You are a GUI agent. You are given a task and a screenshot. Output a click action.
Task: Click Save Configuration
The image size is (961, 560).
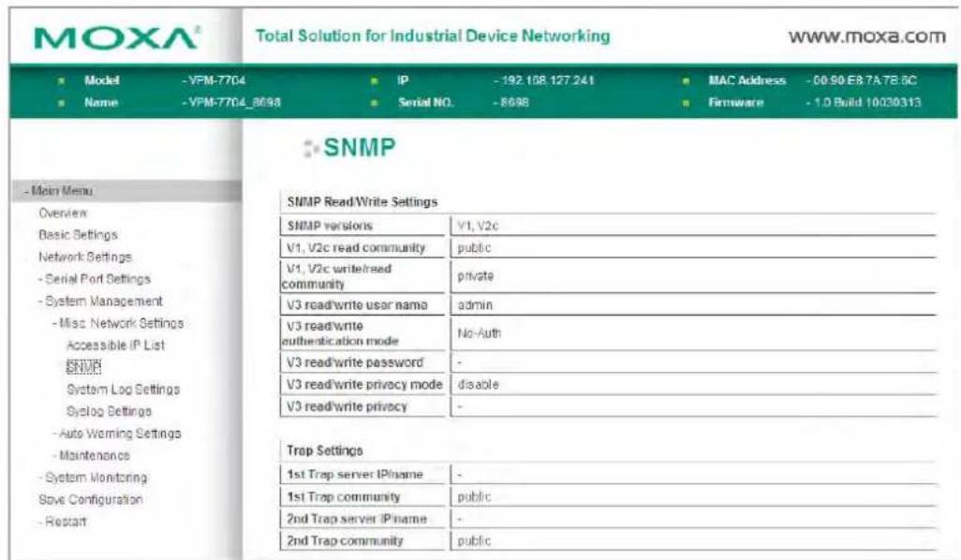click(x=90, y=499)
